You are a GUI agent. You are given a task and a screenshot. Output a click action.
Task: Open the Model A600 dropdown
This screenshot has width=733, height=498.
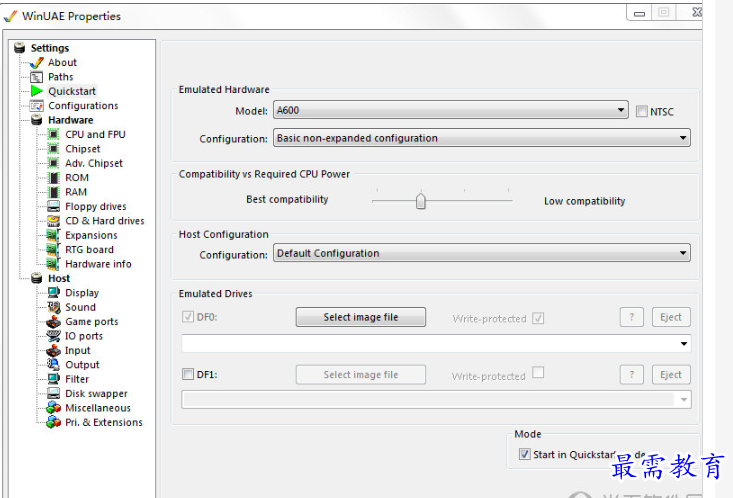(x=451, y=110)
